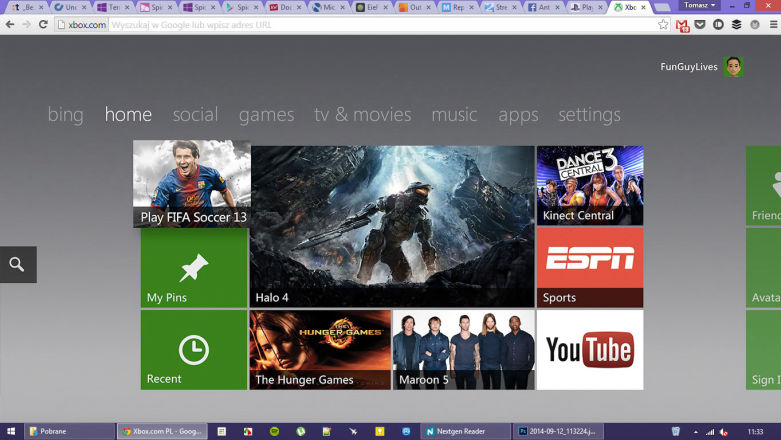Click the browser forward arrow

pos(26,24)
